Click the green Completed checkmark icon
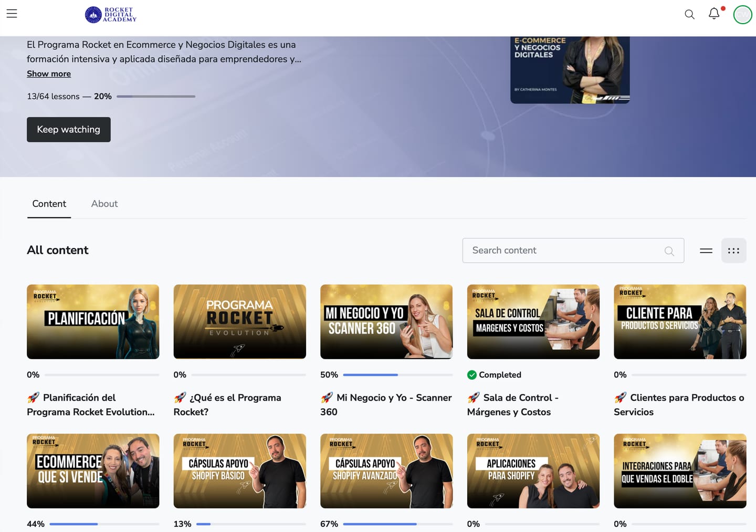Image resolution: width=756 pixels, height=532 pixels. pyautogui.click(x=472, y=375)
